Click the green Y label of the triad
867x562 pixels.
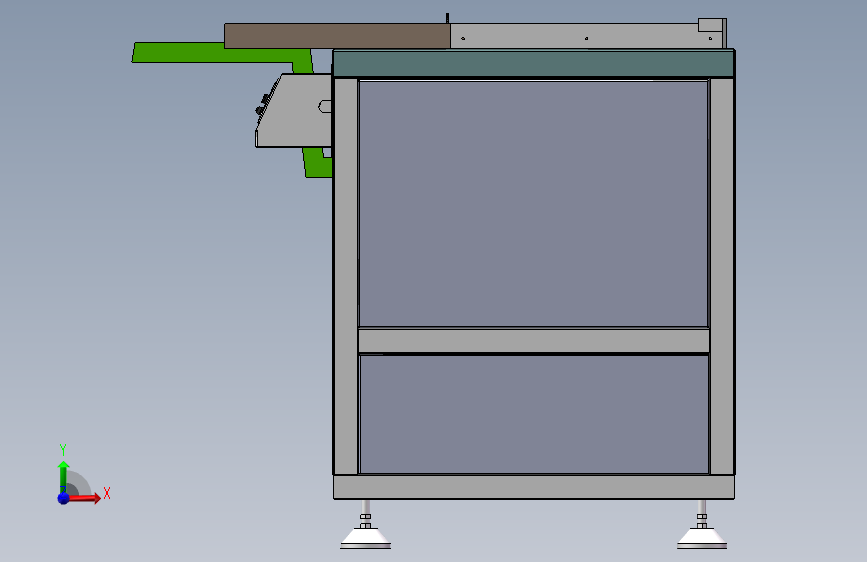(63, 450)
